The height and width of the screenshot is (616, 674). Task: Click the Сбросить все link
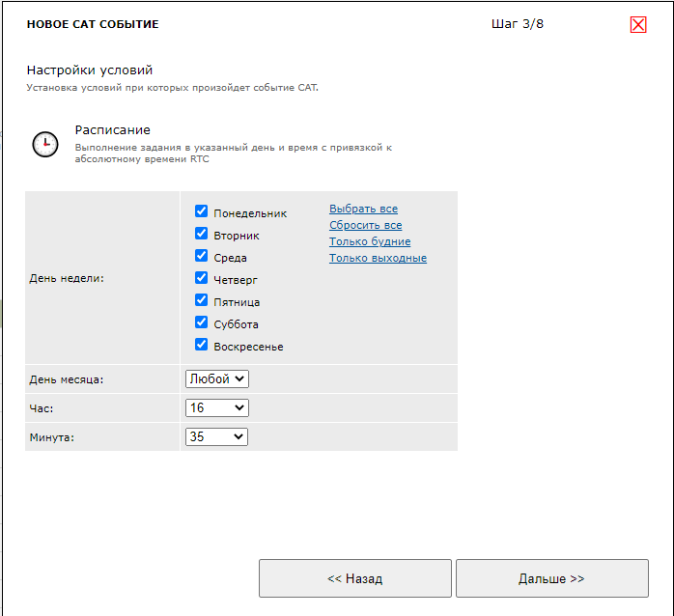[365, 225]
